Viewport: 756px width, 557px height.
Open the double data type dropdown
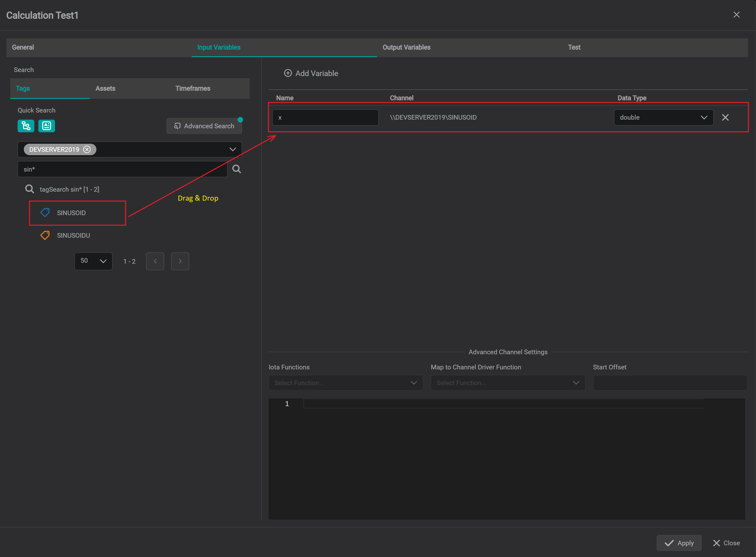664,117
